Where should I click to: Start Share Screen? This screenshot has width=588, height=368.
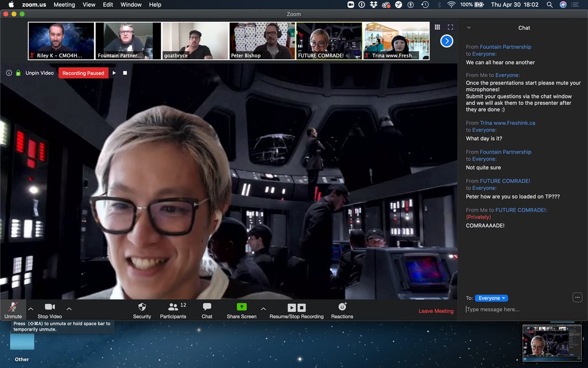coord(242,310)
